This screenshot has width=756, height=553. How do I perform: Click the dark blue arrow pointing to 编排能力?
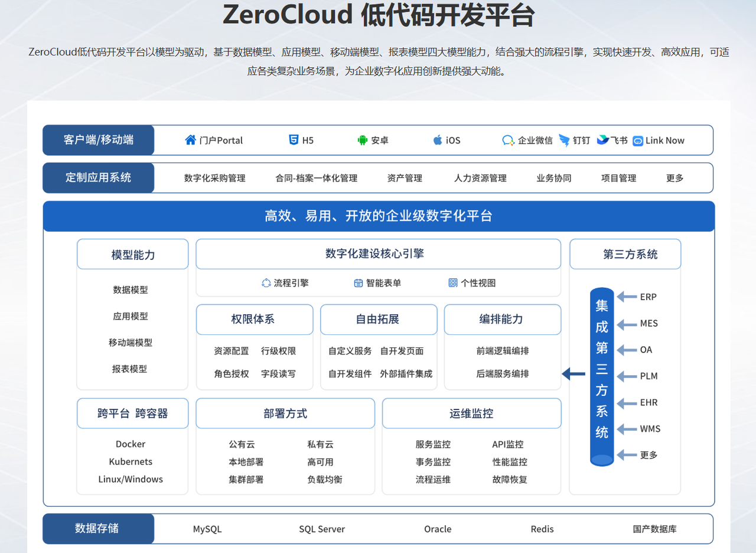573,373
